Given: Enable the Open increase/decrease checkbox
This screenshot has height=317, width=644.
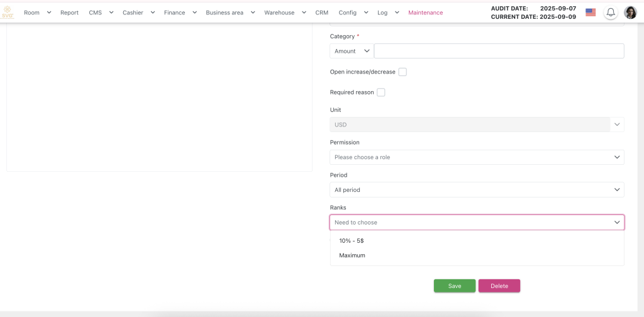Looking at the screenshot, I should [x=402, y=72].
